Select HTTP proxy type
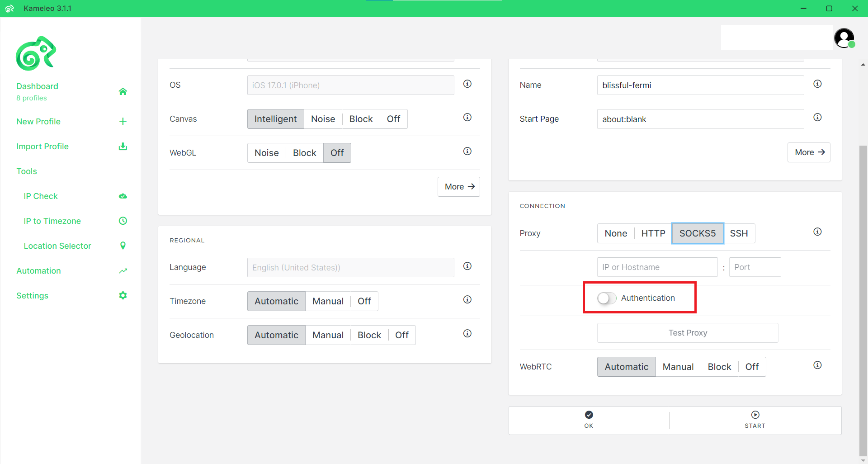Screen dimensions: 868x464 point(653,233)
